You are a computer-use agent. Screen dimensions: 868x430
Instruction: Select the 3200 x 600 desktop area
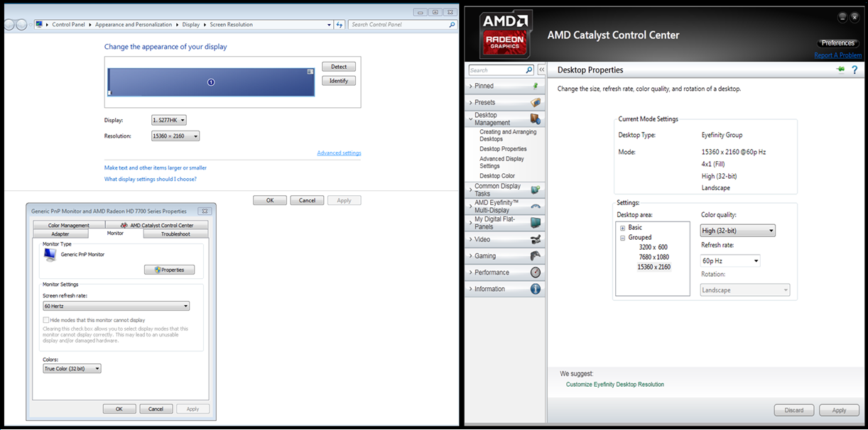point(653,247)
